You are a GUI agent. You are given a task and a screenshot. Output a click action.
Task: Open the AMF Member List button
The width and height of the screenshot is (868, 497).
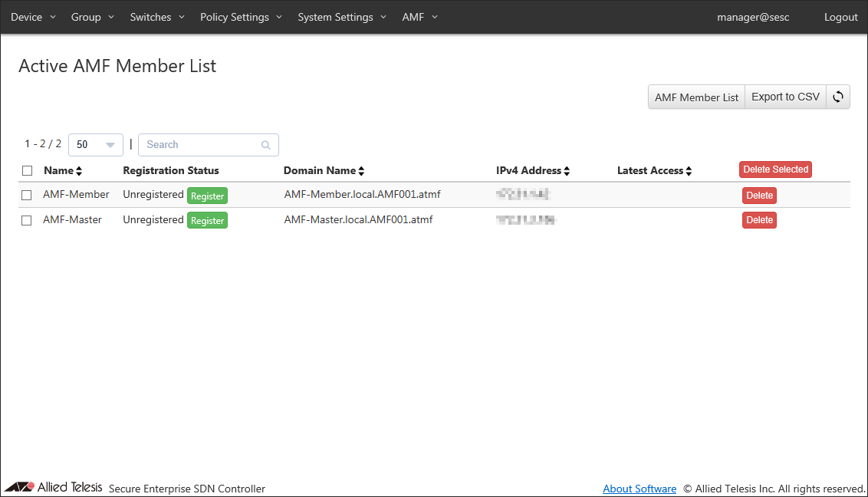click(696, 97)
